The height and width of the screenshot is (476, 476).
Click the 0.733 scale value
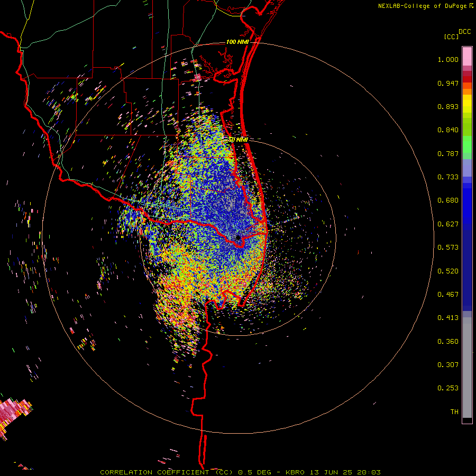point(448,177)
